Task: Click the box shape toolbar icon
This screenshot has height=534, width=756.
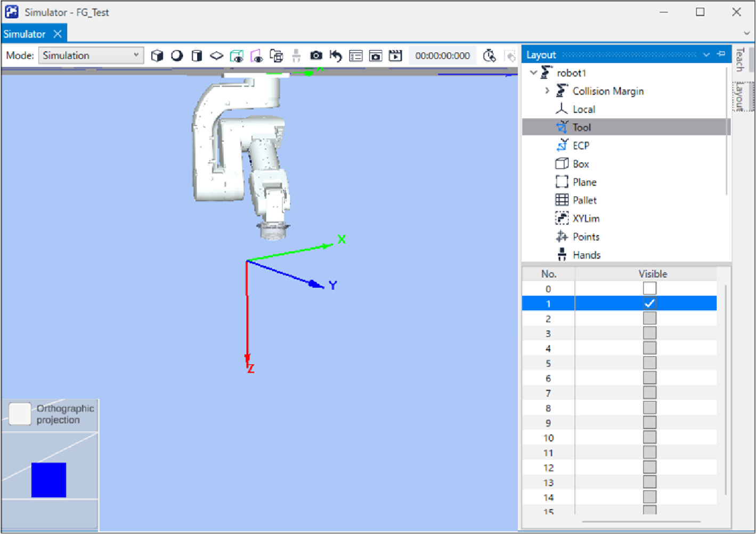Action: (157, 55)
